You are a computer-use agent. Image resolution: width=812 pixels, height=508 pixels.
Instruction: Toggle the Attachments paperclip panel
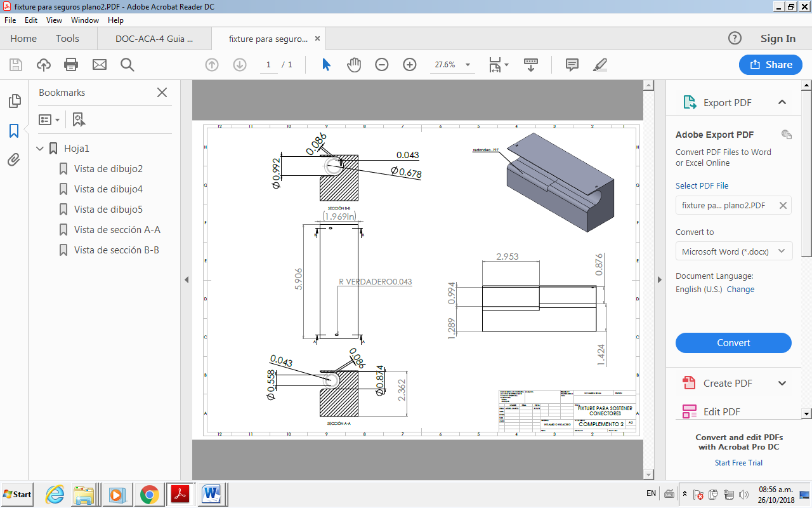tap(14, 159)
